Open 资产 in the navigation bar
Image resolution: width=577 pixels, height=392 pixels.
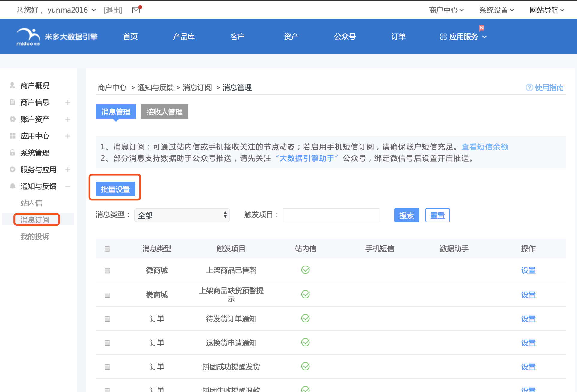point(291,37)
